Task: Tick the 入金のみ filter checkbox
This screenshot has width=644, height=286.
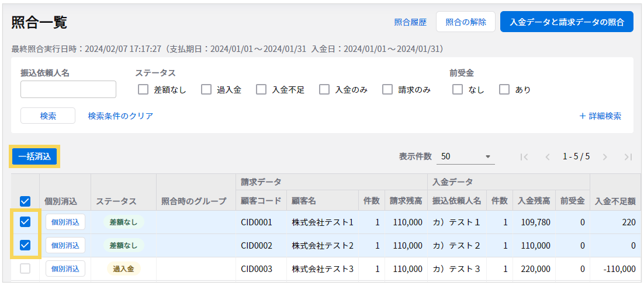Action: (x=324, y=90)
